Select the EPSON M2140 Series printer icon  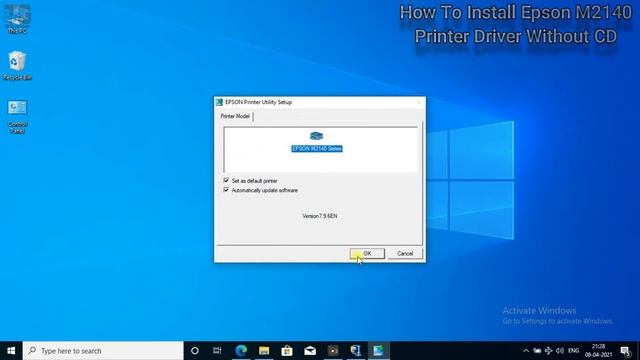(x=316, y=136)
